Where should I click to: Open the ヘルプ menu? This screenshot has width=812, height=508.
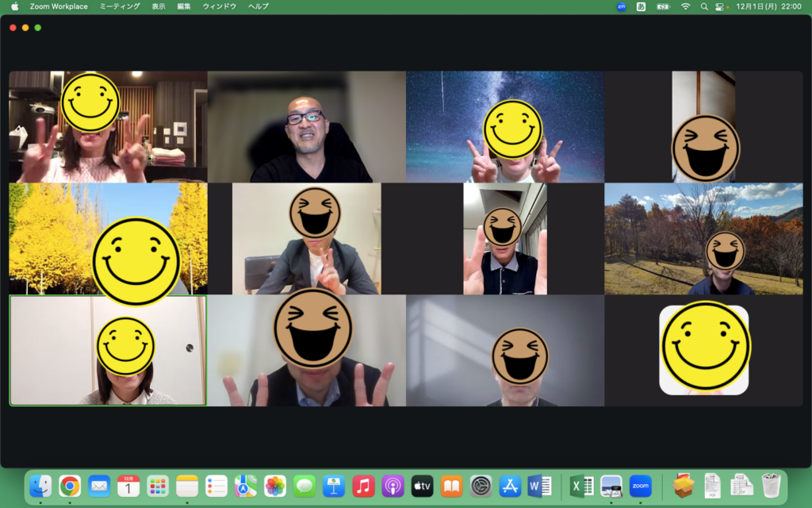[258, 6]
